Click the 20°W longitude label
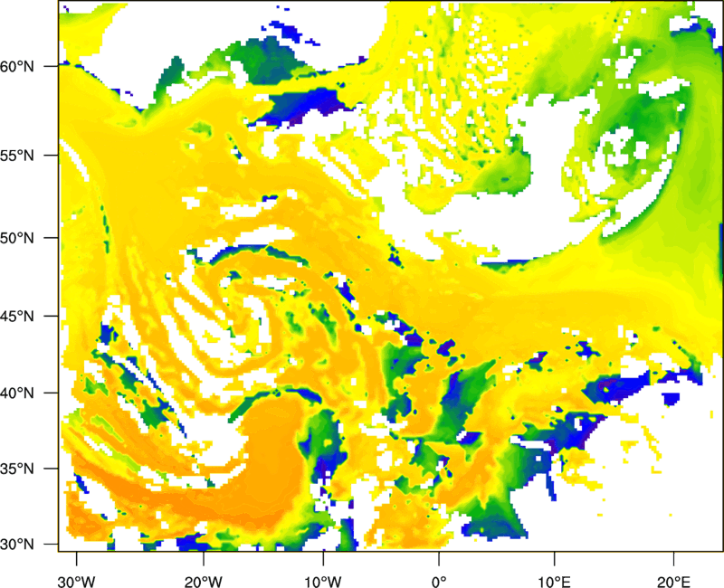 (203, 582)
